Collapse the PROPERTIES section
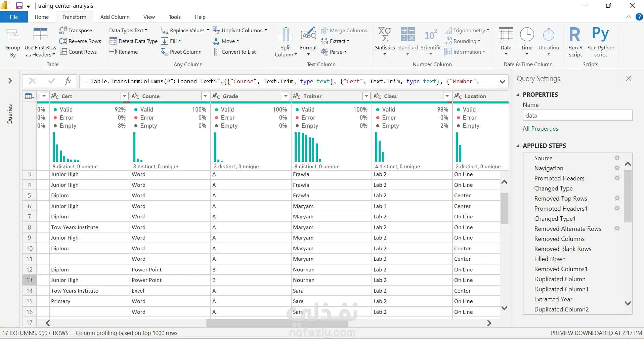Screen dimensions: 644x339 518,94
